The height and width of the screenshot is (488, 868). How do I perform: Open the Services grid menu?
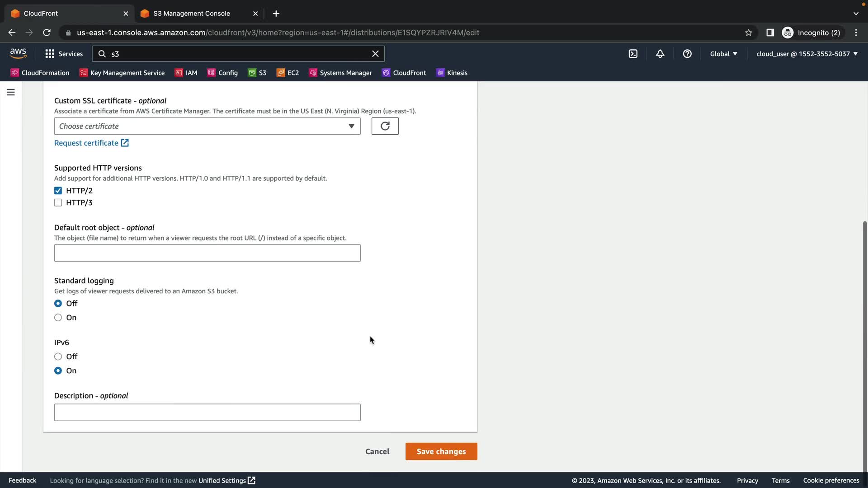(64, 54)
